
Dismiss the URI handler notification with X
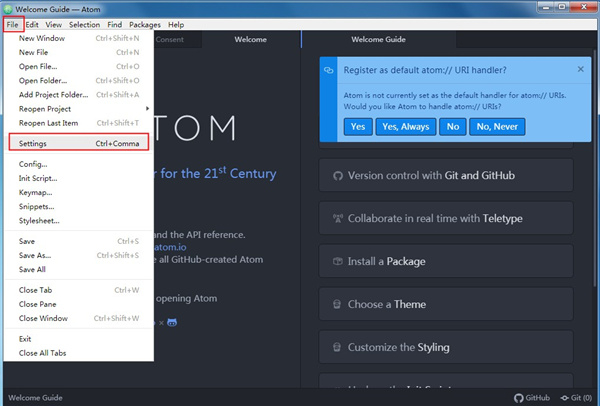click(x=581, y=69)
